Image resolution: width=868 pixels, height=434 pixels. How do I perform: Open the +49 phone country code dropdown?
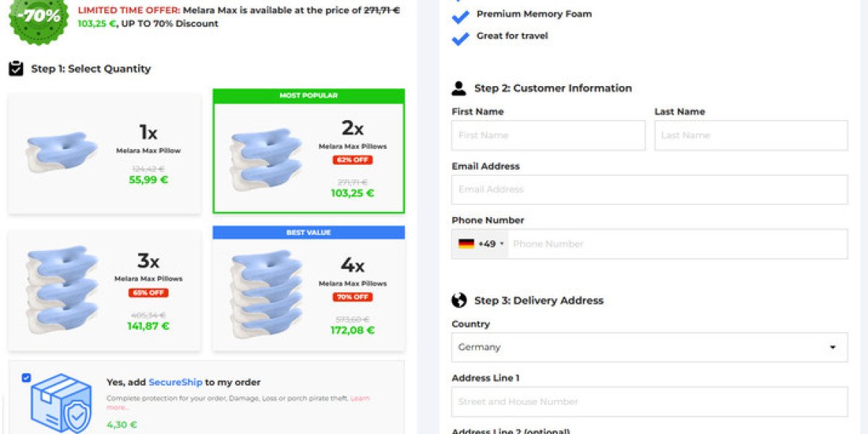481,244
